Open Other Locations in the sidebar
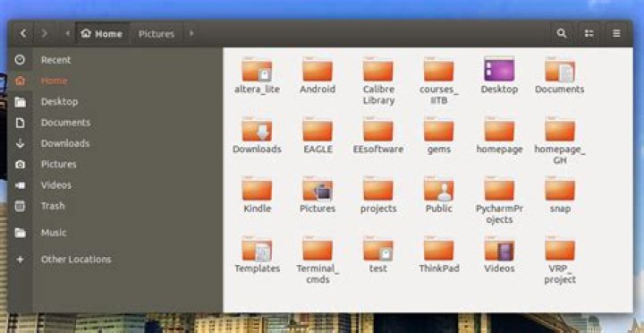 (115, 260)
